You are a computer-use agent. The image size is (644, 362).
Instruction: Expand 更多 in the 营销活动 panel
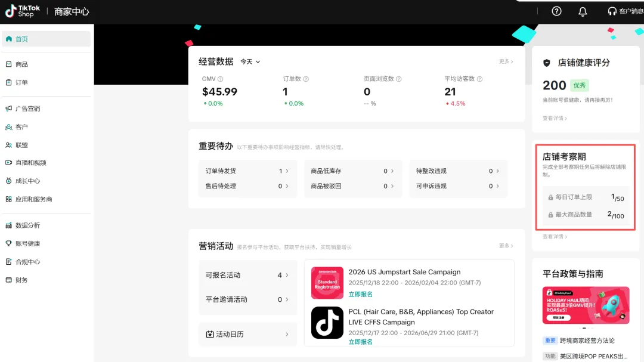[x=506, y=246]
